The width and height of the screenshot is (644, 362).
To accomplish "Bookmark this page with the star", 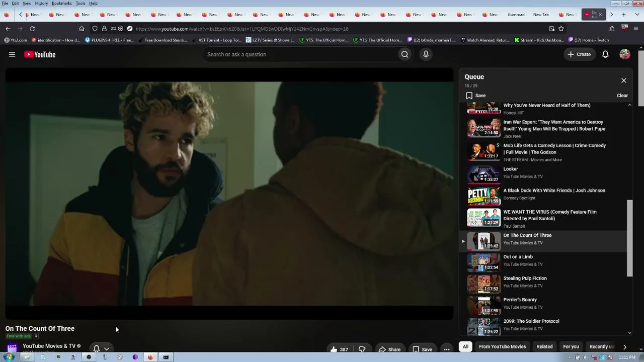I will coord(561,29).
